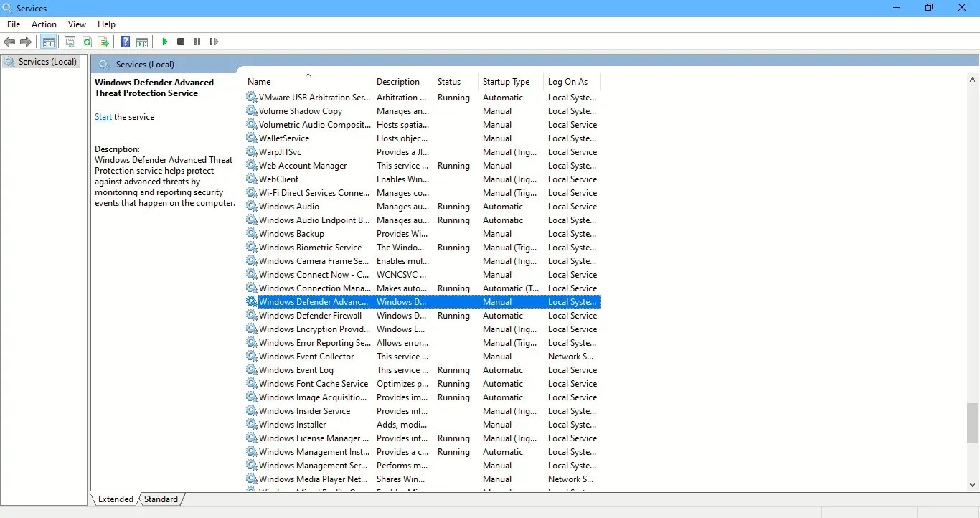Select the Web Account Manager service
This screenshot has width=980, height=518.
423,165
